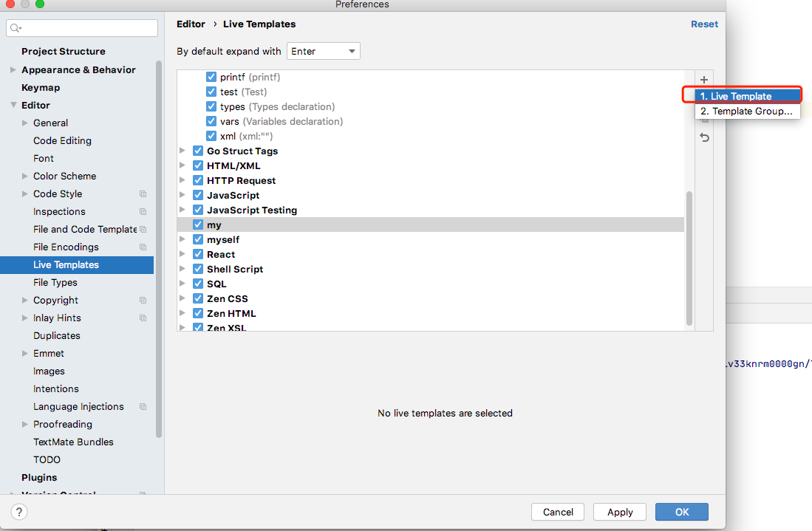Select Duplicates in sidebar
Screen dimensions: 812x531
56,336
